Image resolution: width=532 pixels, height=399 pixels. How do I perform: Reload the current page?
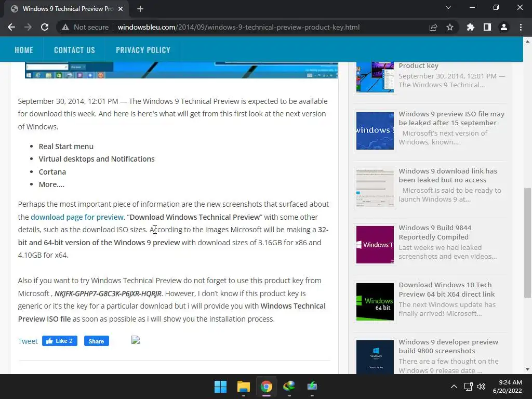[45, 27]
